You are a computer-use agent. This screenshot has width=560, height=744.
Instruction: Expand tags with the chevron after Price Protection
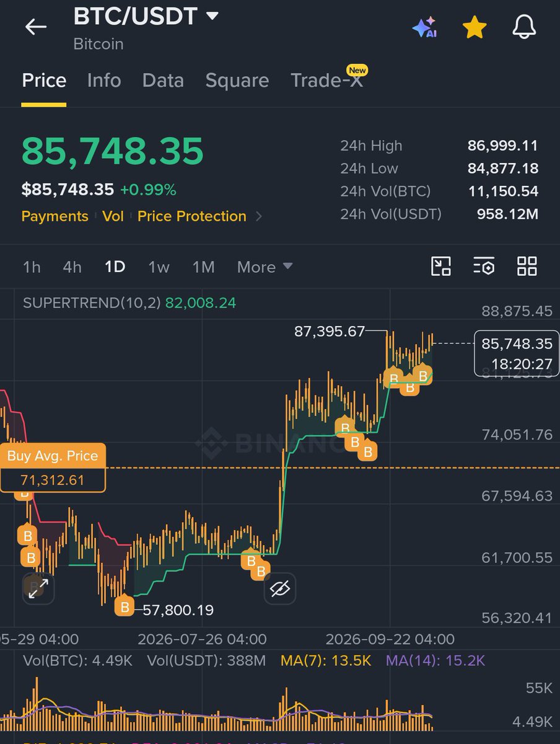[x=259, y=216]
